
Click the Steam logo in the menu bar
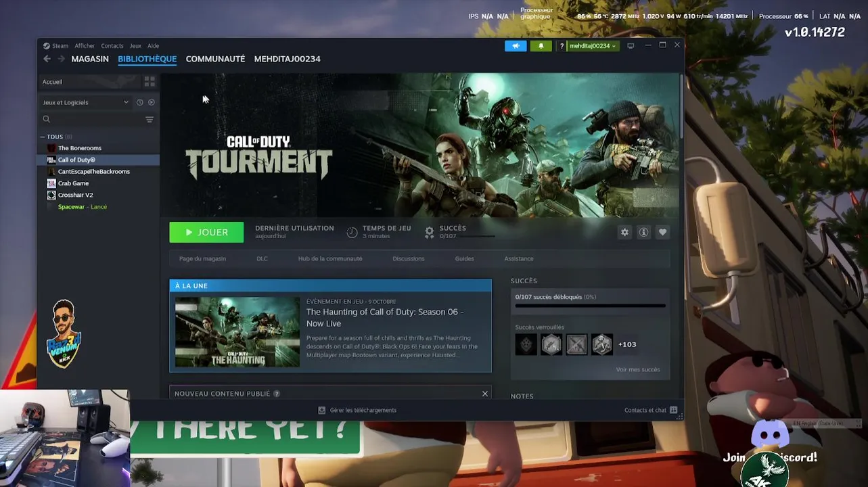pos(47,46)
